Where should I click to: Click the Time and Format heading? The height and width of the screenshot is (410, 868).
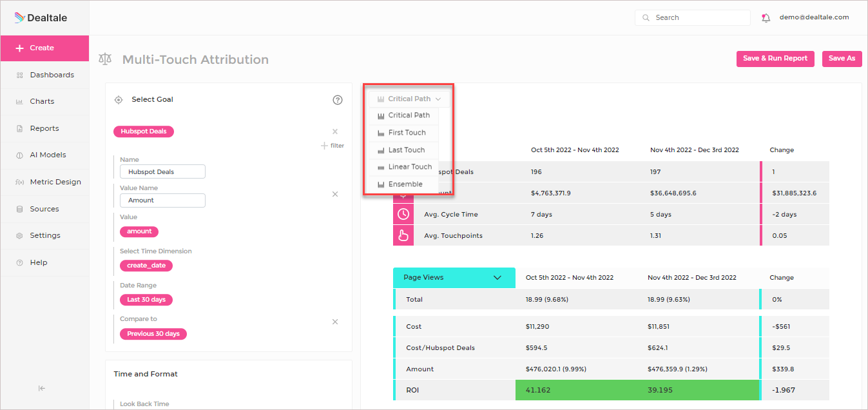pyautogui.click(x=146, y=374)
